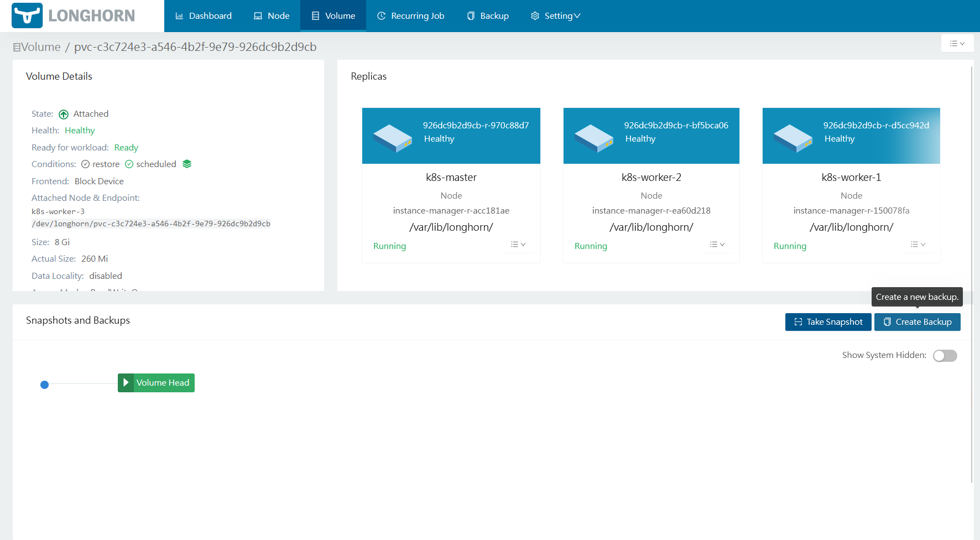This screenshot has height=540, width=980.
Task: Click the Volume Head marker
Action: point(156,383)
